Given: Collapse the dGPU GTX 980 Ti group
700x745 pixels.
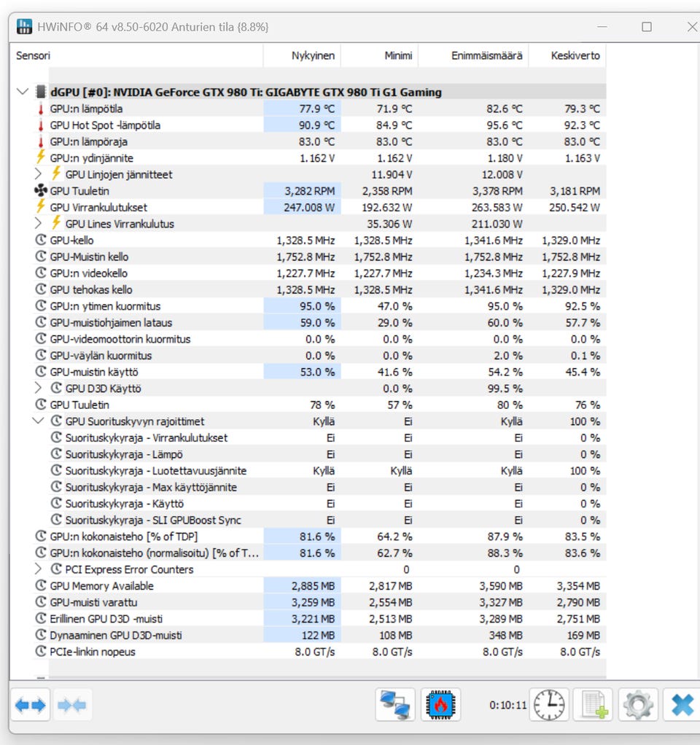Looking at the screenshot, I should click(x=23, y=91).
